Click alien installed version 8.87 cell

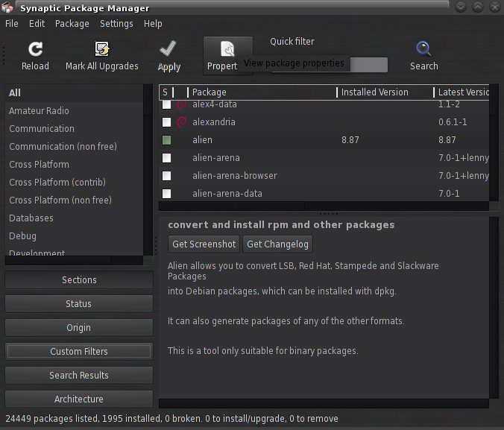(350, 140)
